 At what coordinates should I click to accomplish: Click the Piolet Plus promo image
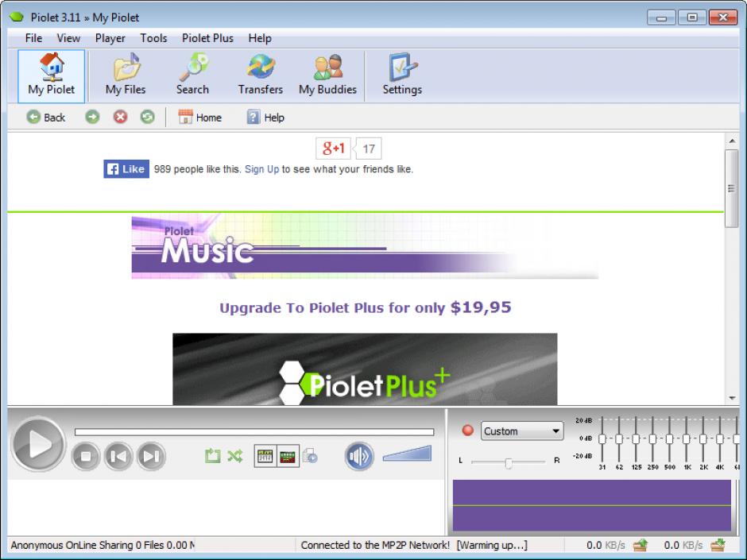pyautogui.click(x=365, y=369)
